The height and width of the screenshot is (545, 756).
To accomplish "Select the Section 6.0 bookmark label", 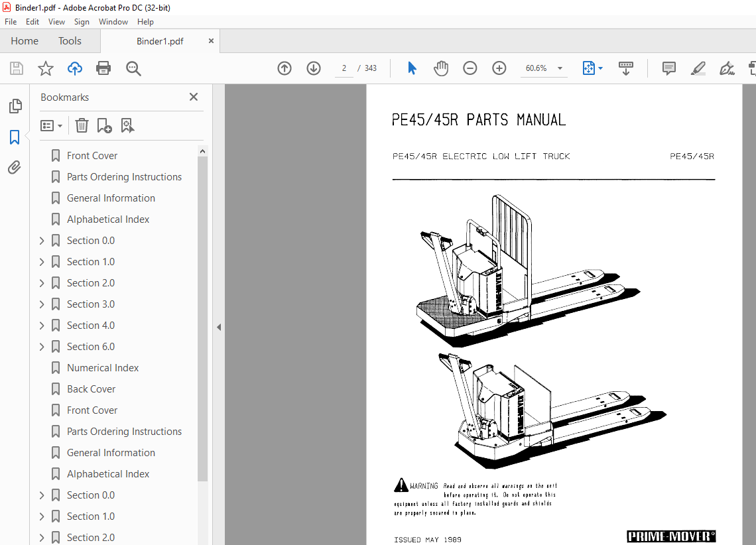I will pyautogui.click(x=91, y=347).
